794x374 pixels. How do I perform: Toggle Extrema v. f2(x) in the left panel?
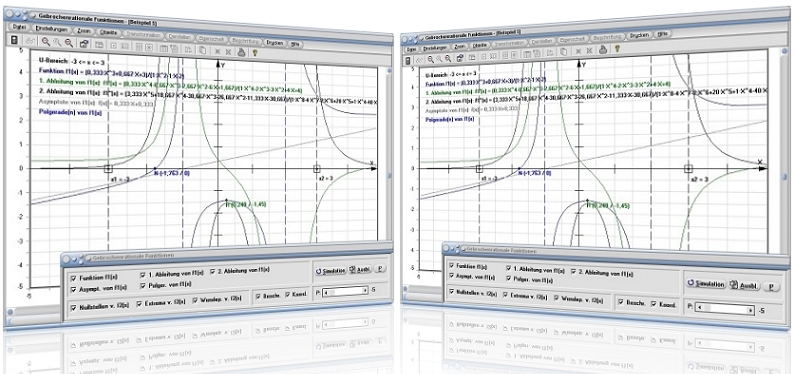tap(140, 304)
